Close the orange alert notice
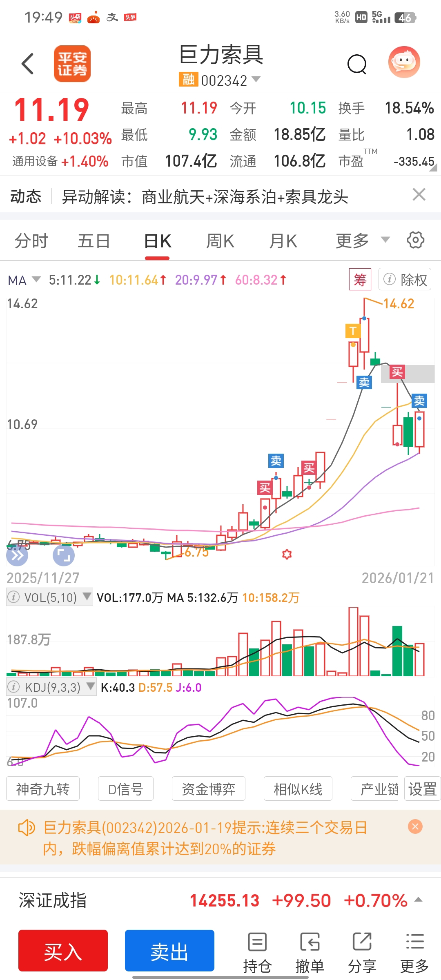 [415, 827]
